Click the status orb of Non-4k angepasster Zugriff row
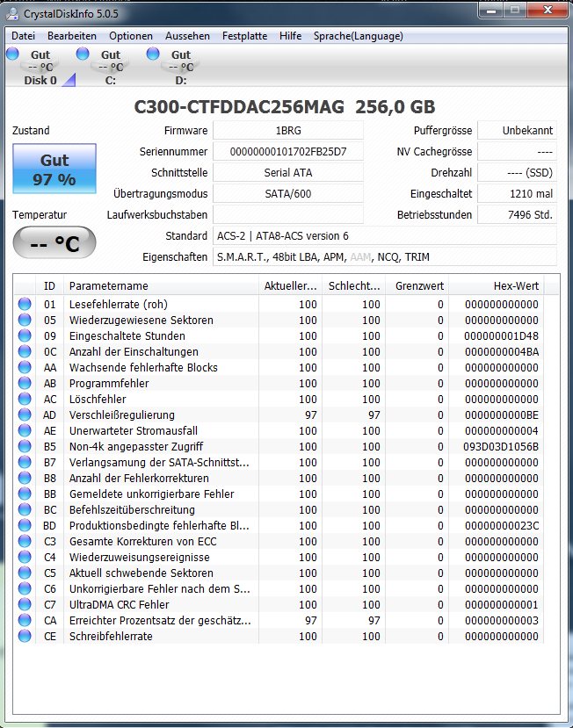The height and width of the screenshot is (728, 573). click(25, 446)
